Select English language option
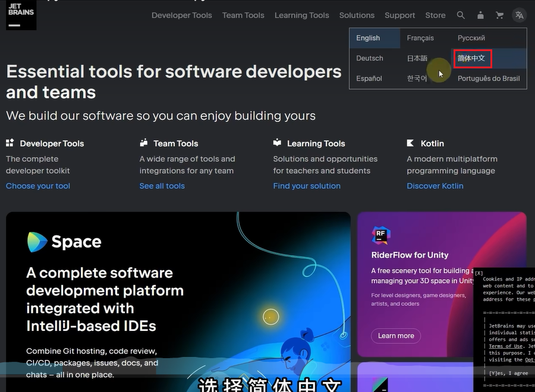 [x=374, y=38]
